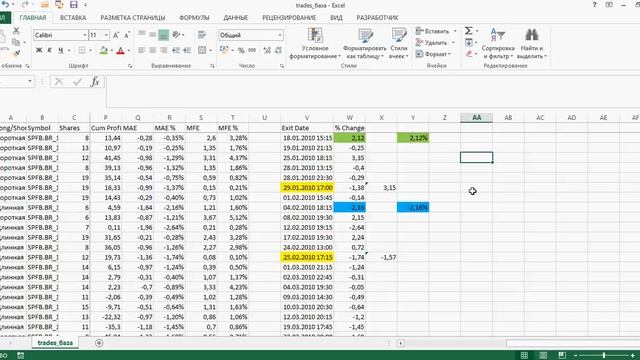Increase font size with the larger A

click(x=116, y=35)
